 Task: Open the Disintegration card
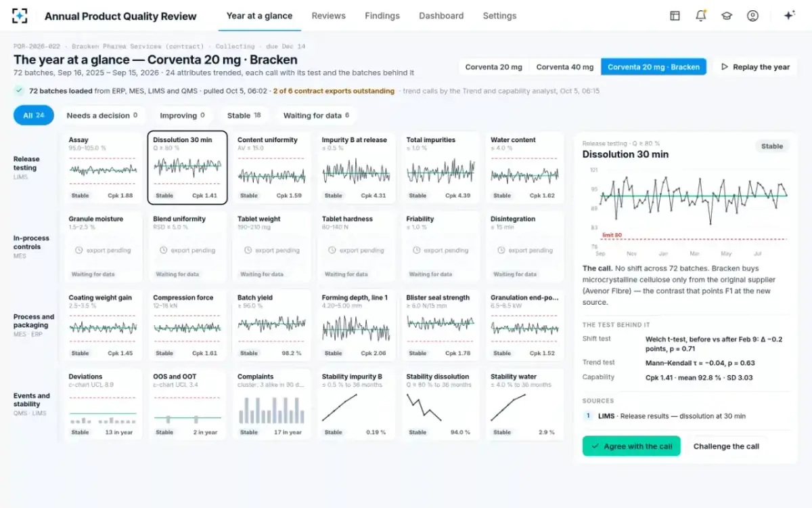point(524,247)
